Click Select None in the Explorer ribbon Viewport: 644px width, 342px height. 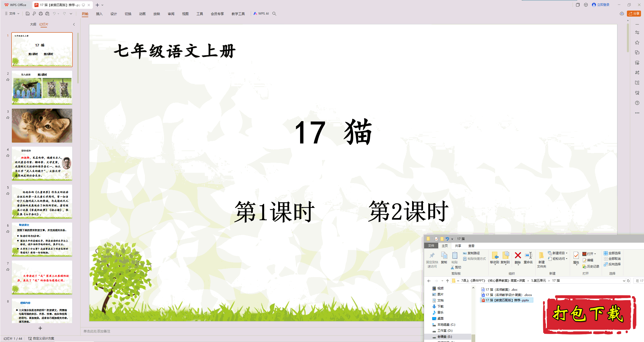[612, 259]
